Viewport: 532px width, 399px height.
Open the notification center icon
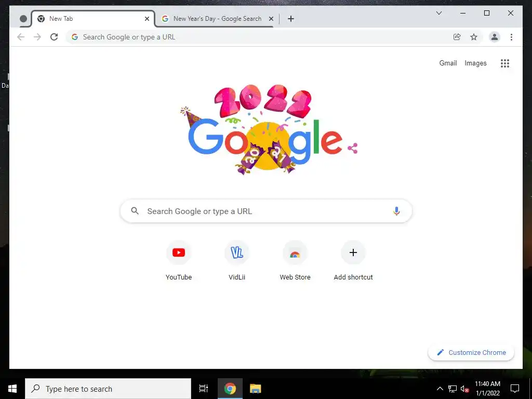point(515,389)
